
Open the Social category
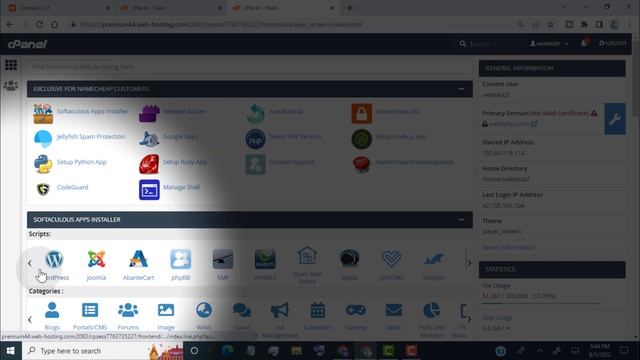(x=242, y=316)
